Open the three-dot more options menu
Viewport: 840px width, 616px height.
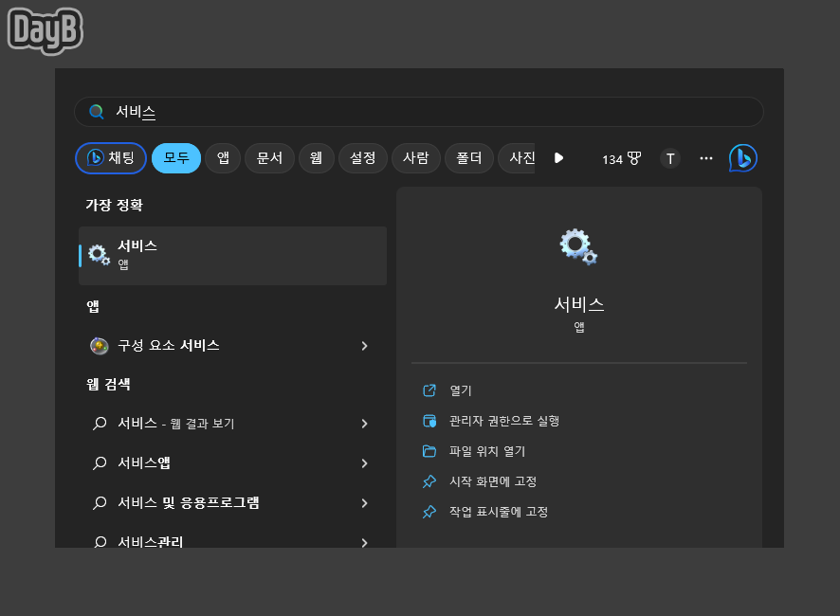pos(706,158)
